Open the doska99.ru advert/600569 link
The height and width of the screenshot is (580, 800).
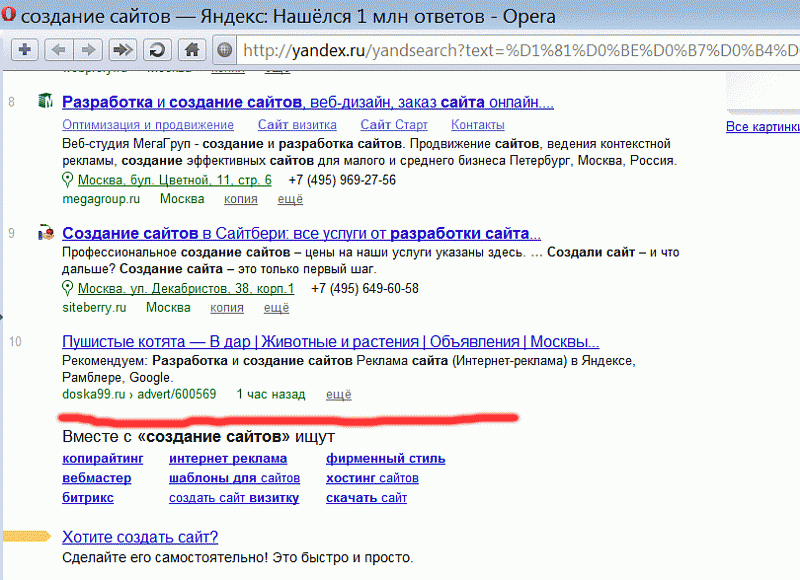(x=139, y=394)
